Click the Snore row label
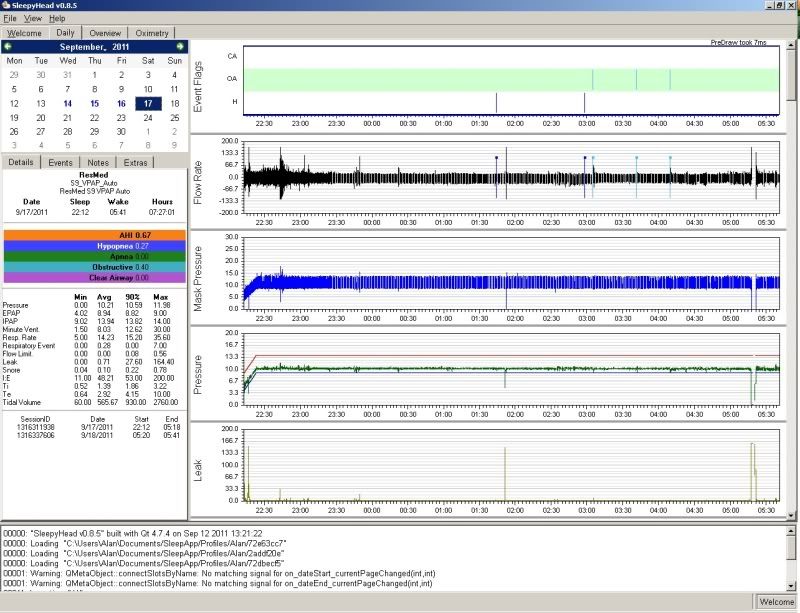The width and height of the screenshot is (800, 613). tap(11, 370)
